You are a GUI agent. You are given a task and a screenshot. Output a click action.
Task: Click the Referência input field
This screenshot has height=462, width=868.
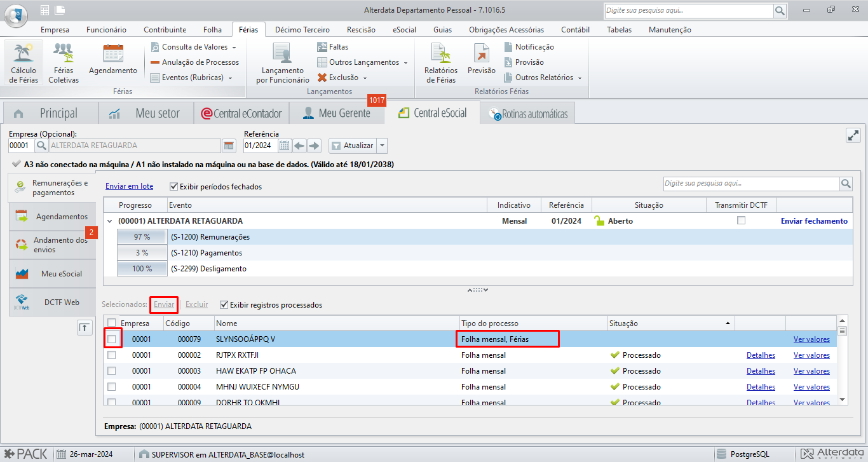(x=261, y=146)
